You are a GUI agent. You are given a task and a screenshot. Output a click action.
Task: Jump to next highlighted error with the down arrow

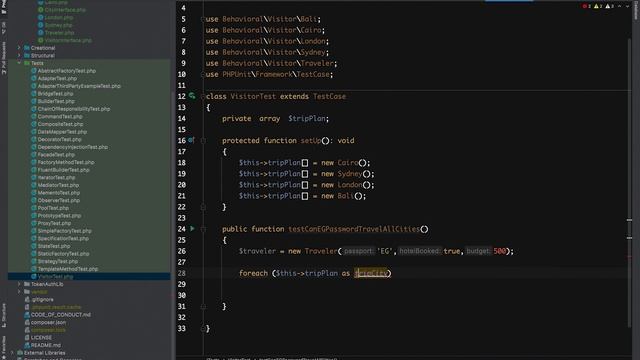(x=627, y=6)
